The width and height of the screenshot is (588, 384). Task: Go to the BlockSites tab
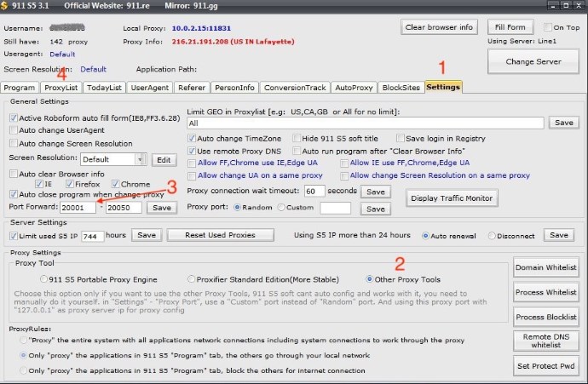click(401, 88)
